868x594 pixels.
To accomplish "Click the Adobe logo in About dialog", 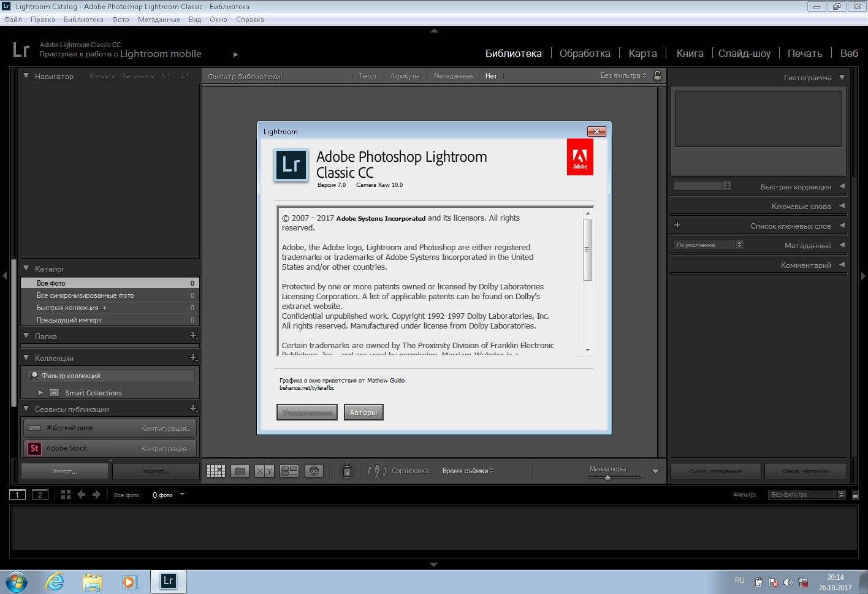I will pos(580,158).
